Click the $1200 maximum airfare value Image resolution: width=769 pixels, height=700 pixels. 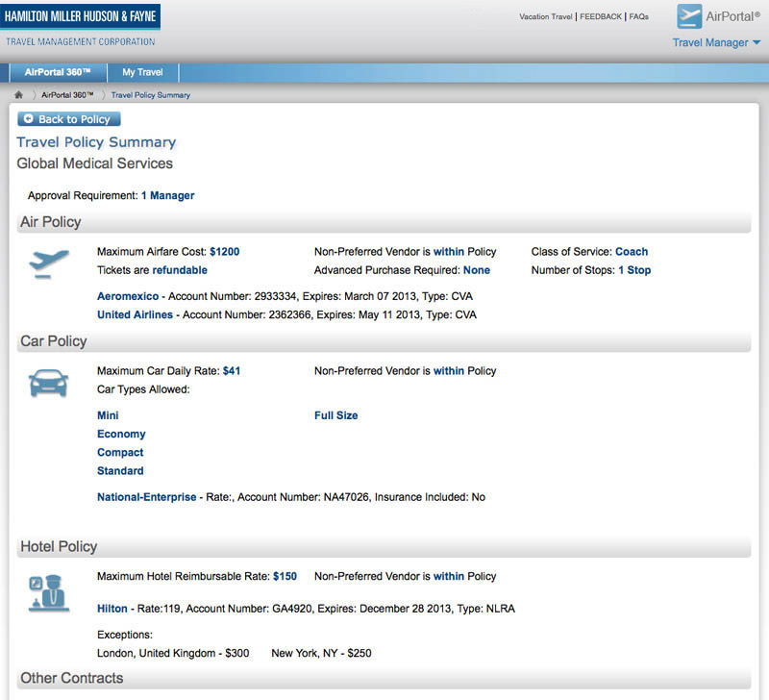(x=225, y=252)
